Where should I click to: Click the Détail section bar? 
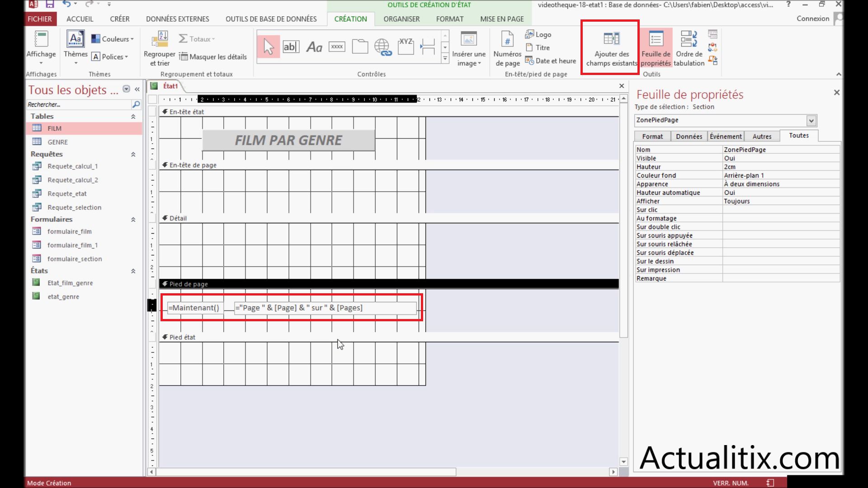click(389, 218)
